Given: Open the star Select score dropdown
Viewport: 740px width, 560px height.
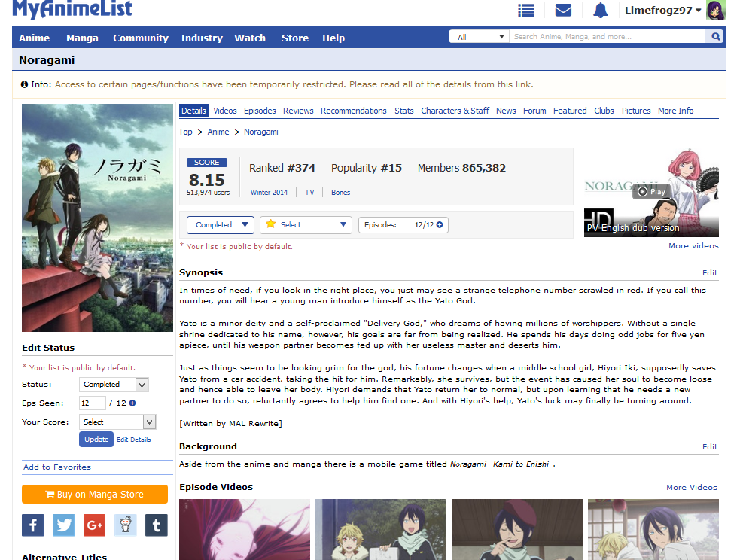Looking at the screenshot, I should (x=306, y=224).
